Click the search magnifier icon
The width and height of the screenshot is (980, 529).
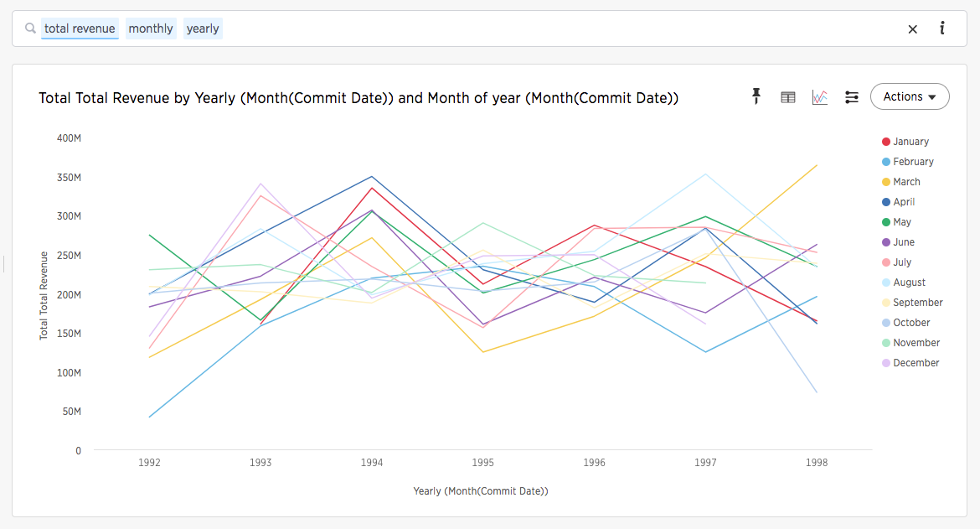coord(29,28)
